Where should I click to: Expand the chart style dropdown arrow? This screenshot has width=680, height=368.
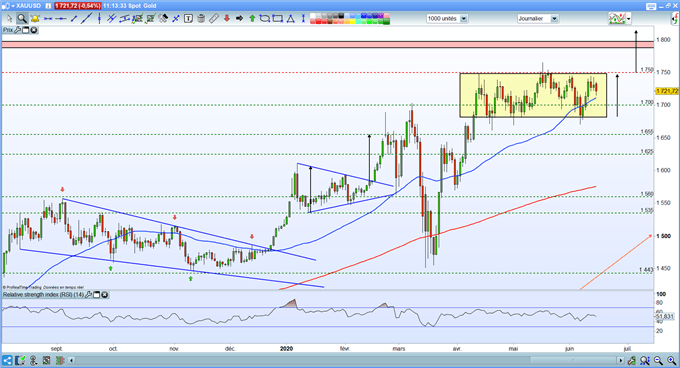pos(629,19)
